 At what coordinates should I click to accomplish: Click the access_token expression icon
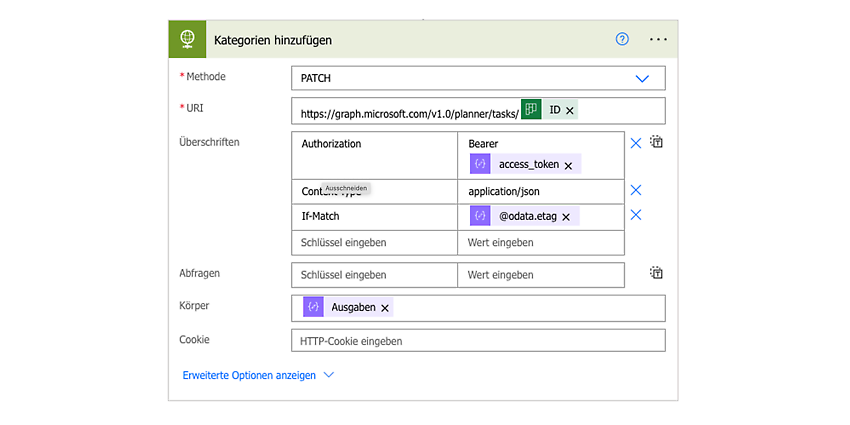[480, 164]
